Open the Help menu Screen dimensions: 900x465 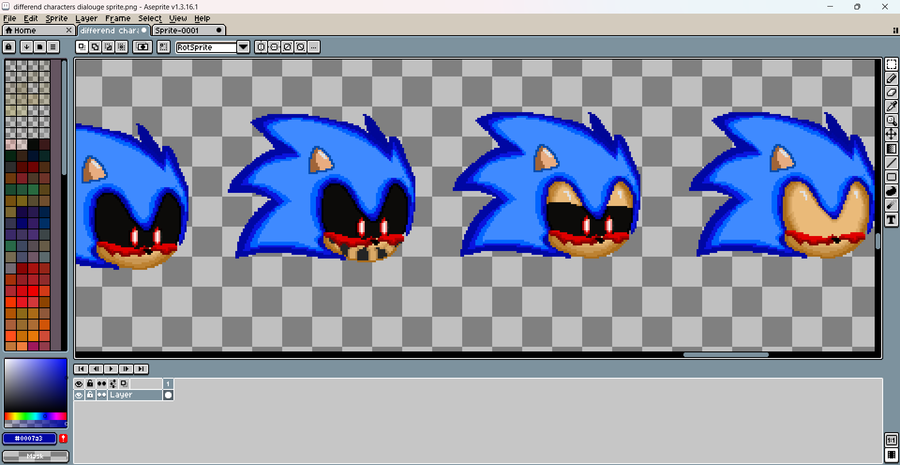click(202, 18)
